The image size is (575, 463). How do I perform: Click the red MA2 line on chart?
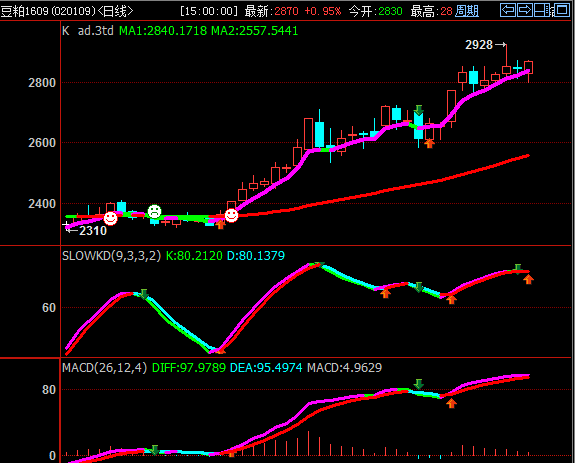pyautogui.click(x=403, y=186)
